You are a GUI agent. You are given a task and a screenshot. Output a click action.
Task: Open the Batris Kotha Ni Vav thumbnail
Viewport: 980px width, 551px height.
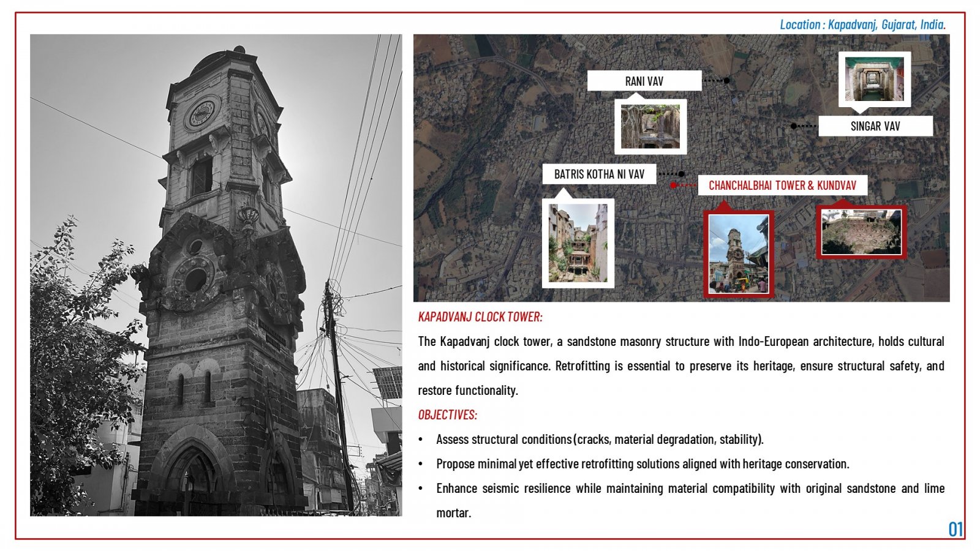click(x=578, y=243)
